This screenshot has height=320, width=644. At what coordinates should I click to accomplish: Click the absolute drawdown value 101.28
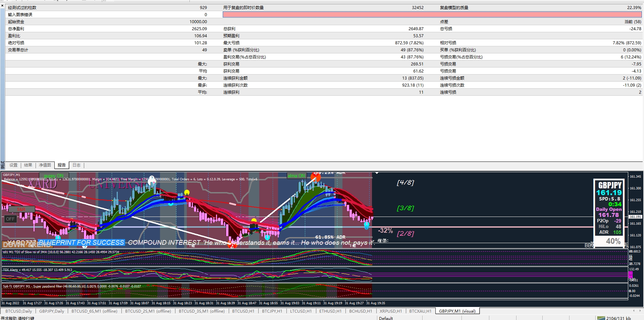coord(201,43)
